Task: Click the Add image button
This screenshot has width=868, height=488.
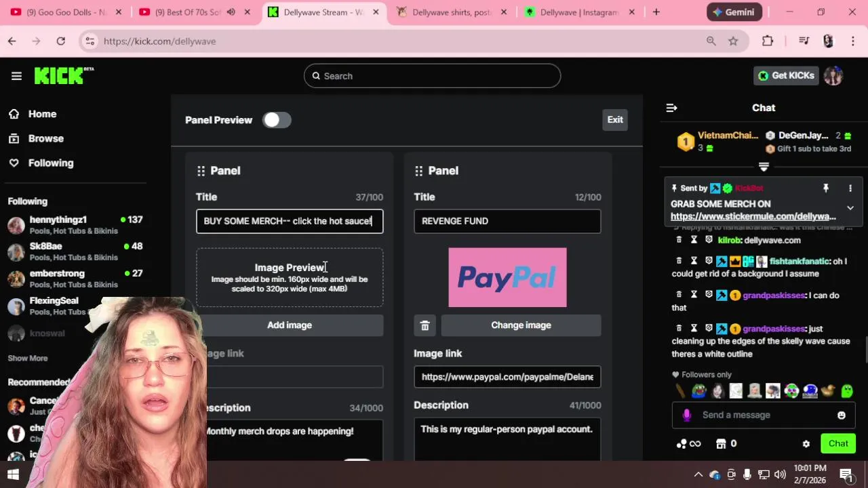Action: pyautogui.click(x=290, y=325)
